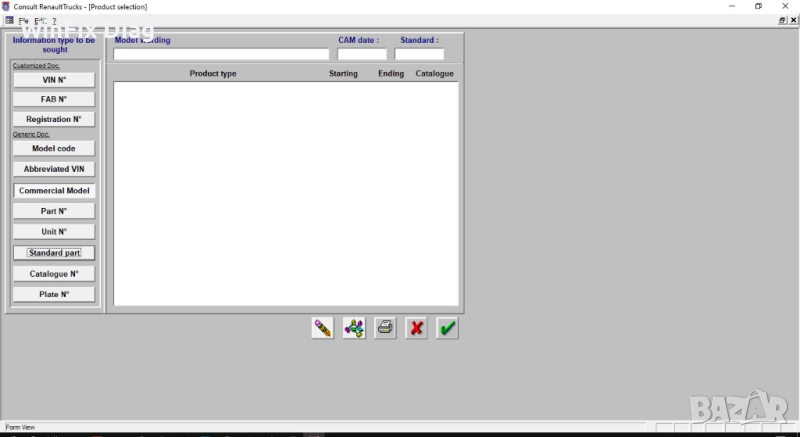Click the green checkmark confirm icon
The image size is (800, 437).
point(447,328)
